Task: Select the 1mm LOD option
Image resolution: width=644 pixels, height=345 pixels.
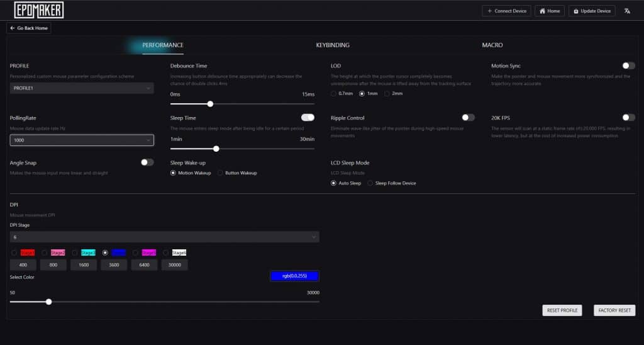Action: [362, 94]
